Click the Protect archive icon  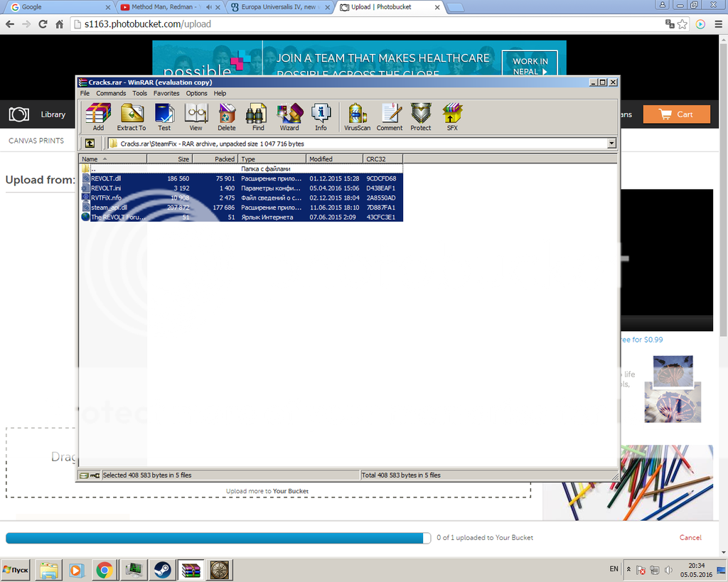click(421, 116)
